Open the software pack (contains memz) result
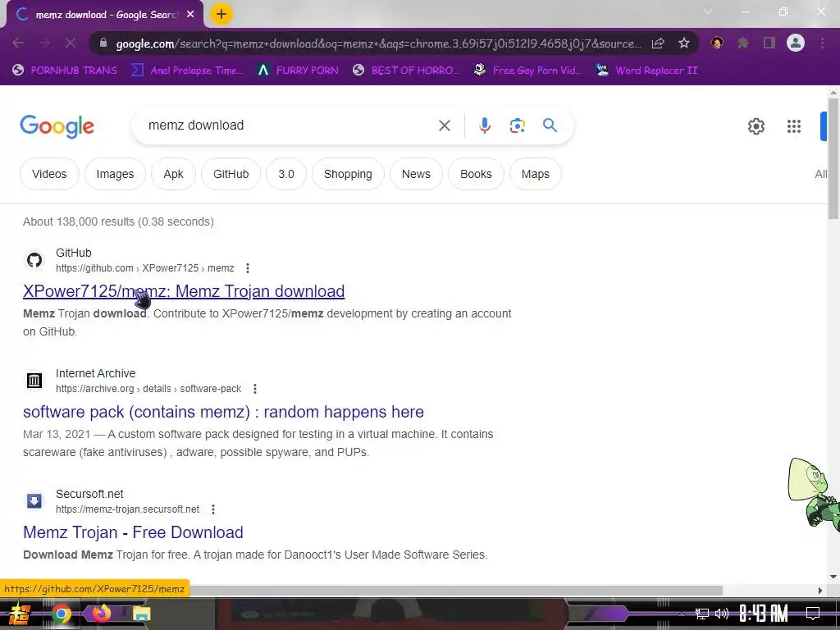 223,412
